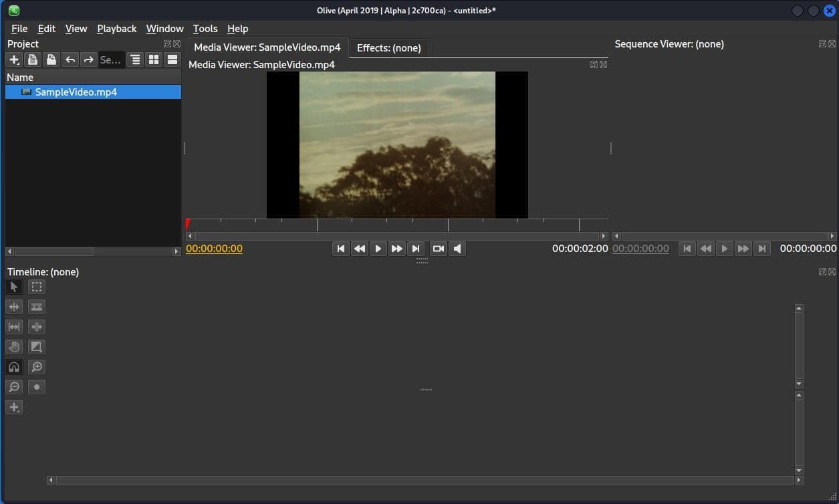This screenshot has height=504, width=839.
Task: Switch Project panel to icon view
Action: (154, 59)
